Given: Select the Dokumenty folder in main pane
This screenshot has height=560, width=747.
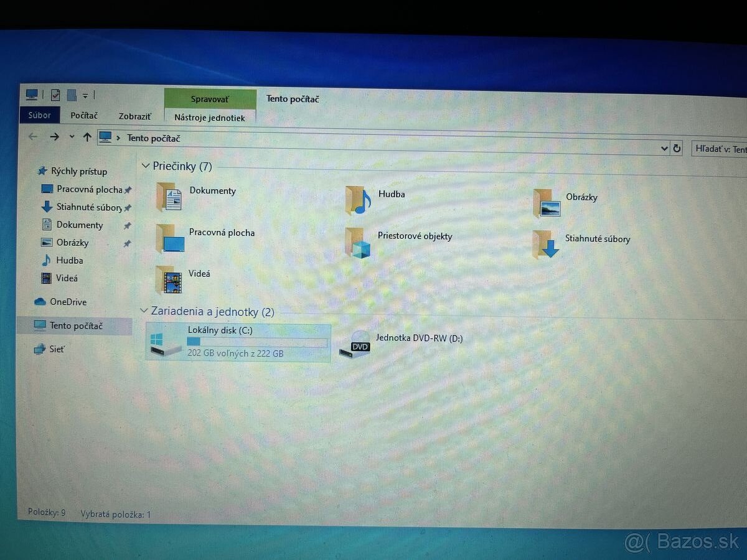Looking at the screenshot, I should [169, 197].
